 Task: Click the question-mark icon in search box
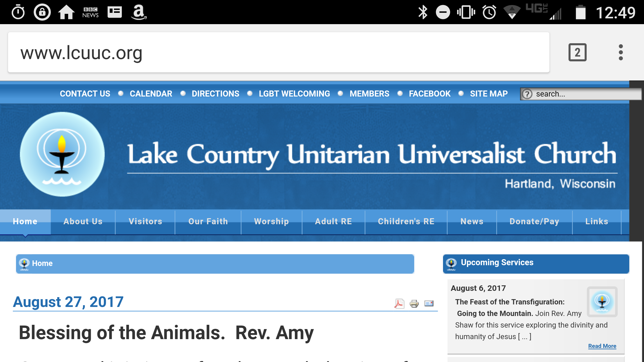coord(527,94)
